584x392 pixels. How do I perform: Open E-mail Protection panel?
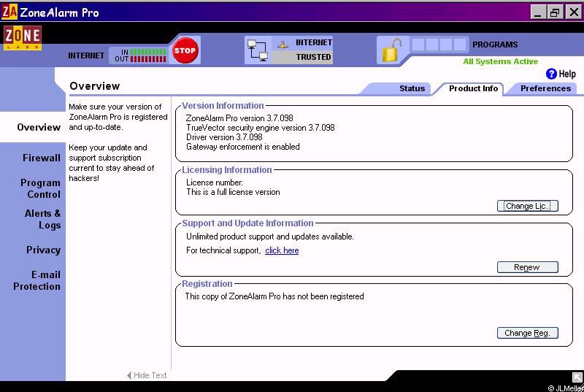tap(37, 281)
